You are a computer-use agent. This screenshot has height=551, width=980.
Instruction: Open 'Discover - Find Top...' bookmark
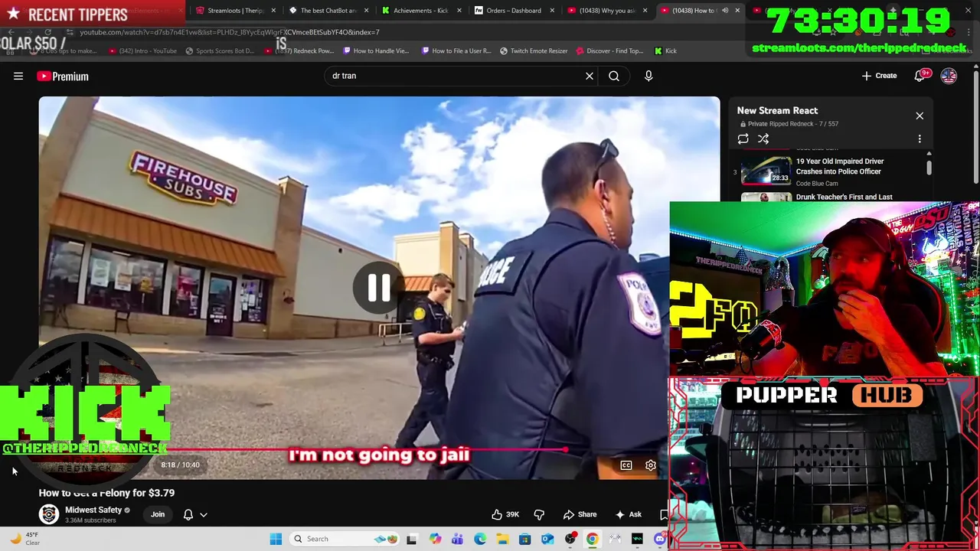609,51
